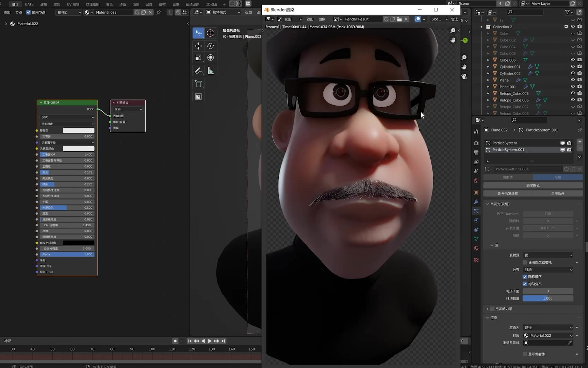This screenshot has width=588, height=368.
Task: Open the material slot dropdown in node editor
Action: click(69, 12)
